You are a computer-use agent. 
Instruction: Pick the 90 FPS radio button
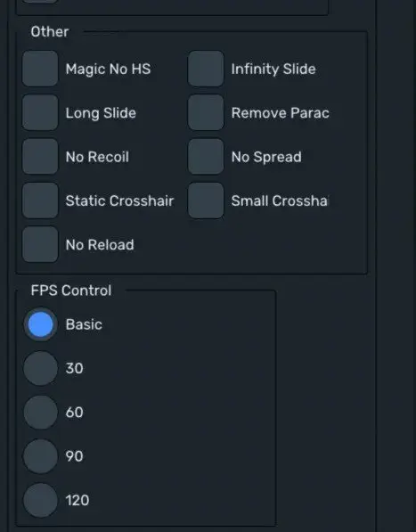[40, 456]
